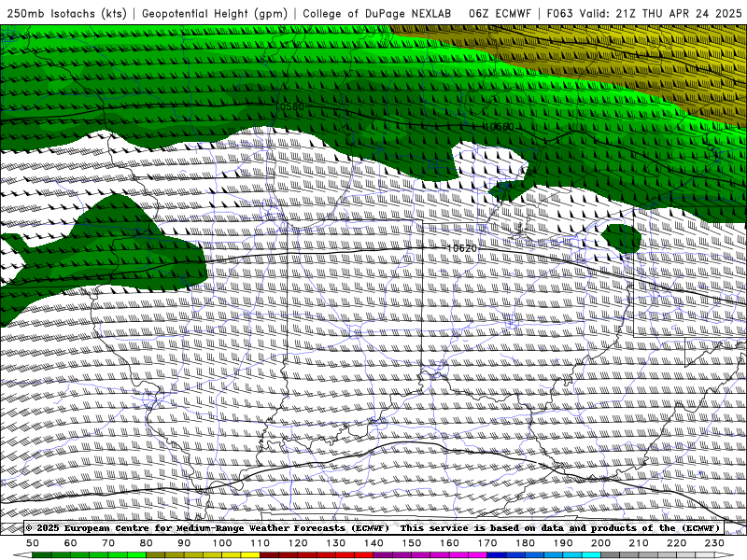Pick the cyan swatch just before 200
747x560 pixels.
[591, 555]
